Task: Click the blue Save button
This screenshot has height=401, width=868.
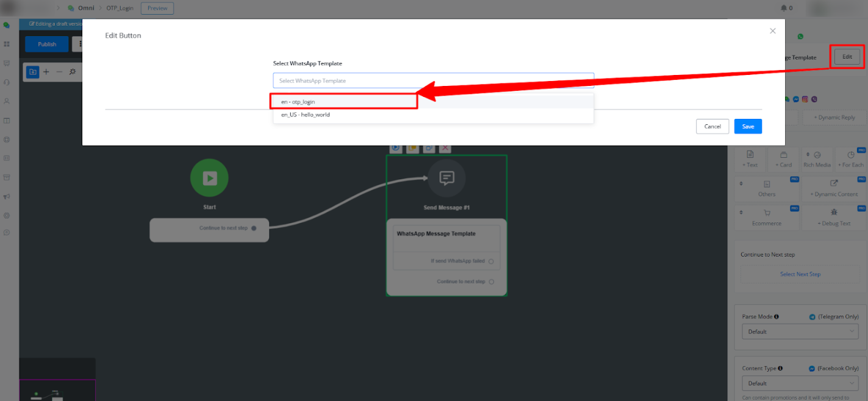Action: [x=748, y=126]
